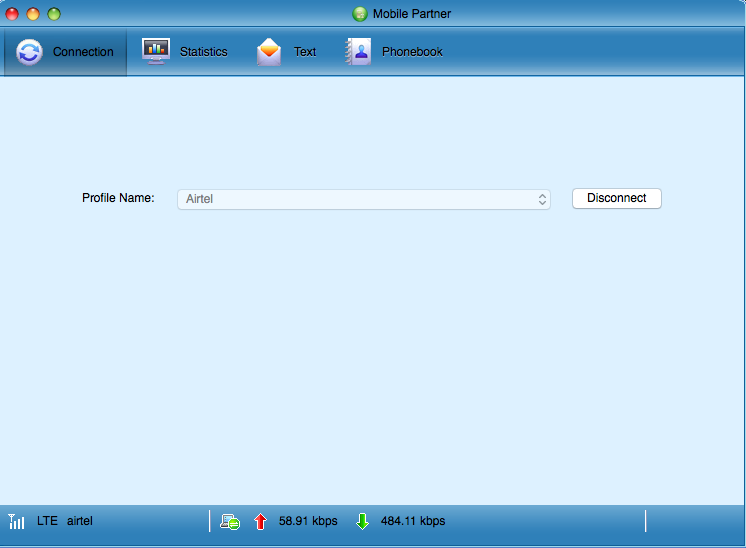Close the window with red button
Screen dimensions: 746x548
click(x=12, y=14)
